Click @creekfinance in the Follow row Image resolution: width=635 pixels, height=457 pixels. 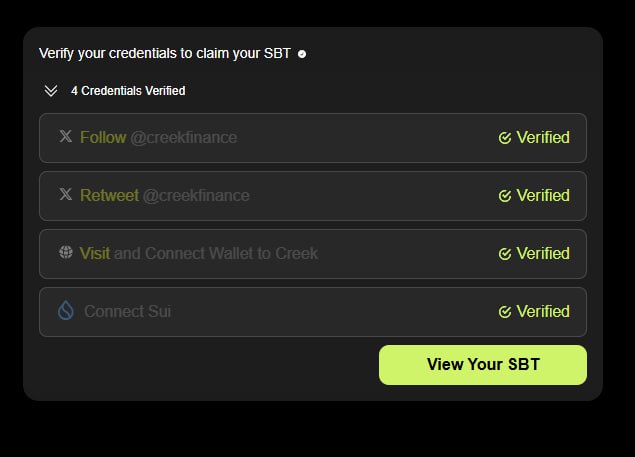point(184,137)
